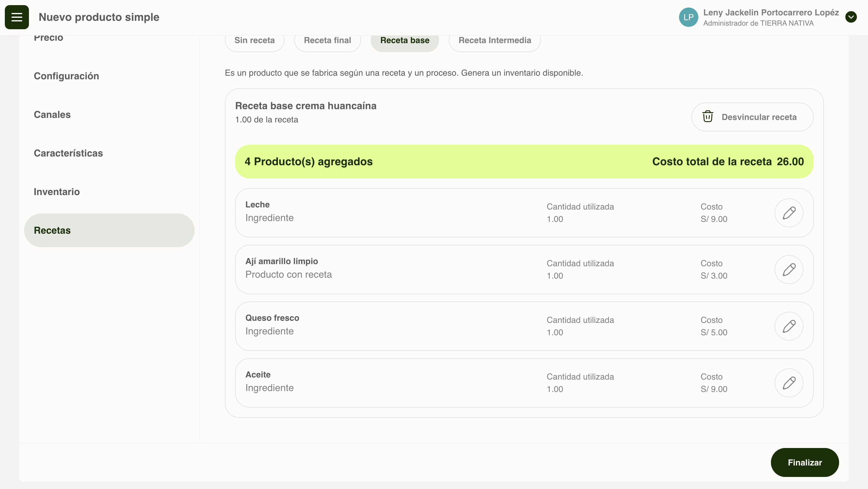Edit the Ají amarillo limpio item
The width and height of the screenshot is (868, 489).
coord(788,270)
